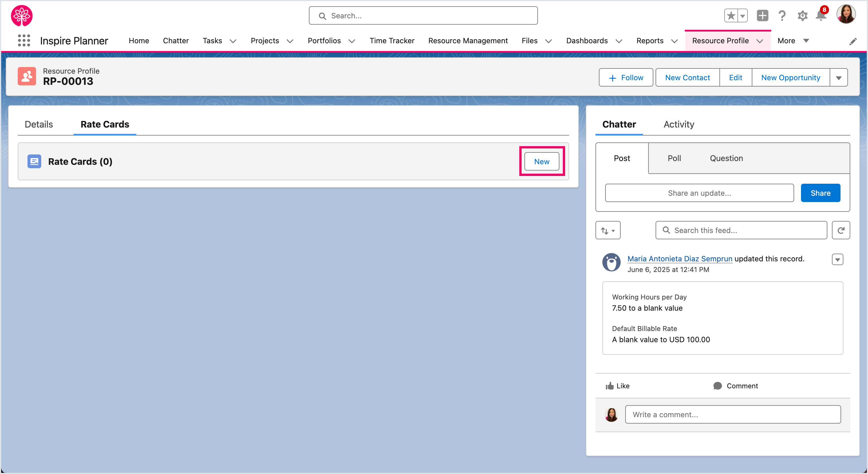Open the Setup gear icon
Viewport: 868px width, 474px height.
click(803, 15)
